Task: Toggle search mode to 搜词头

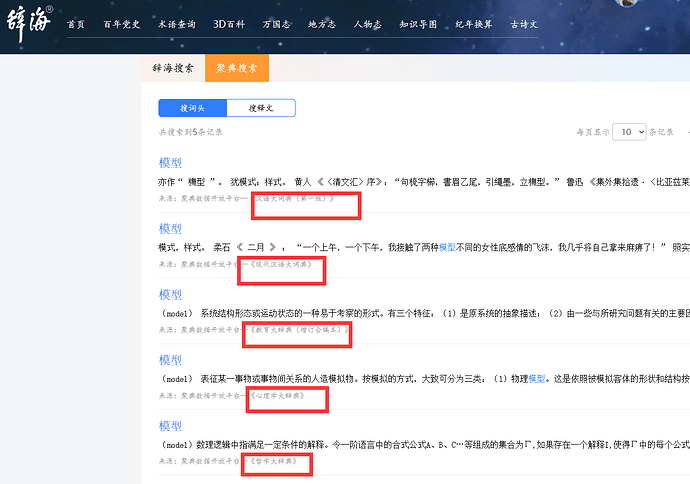Action: 192,108
